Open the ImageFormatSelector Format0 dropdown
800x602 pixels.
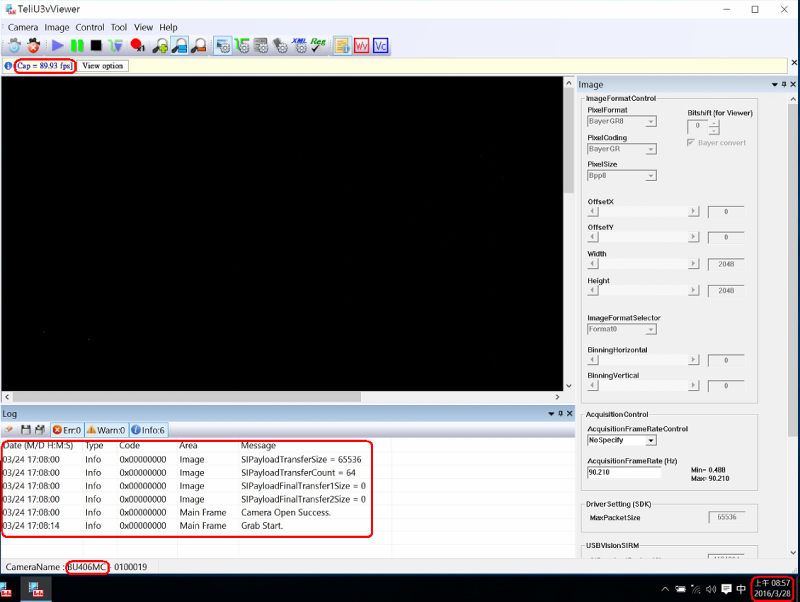point(621,329)
